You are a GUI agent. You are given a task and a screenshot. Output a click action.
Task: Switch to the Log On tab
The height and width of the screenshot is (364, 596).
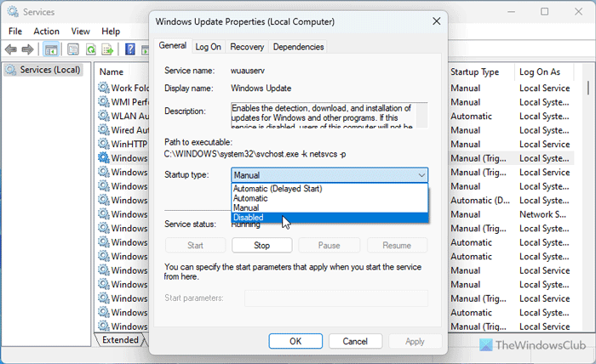(x=208, y=47)
